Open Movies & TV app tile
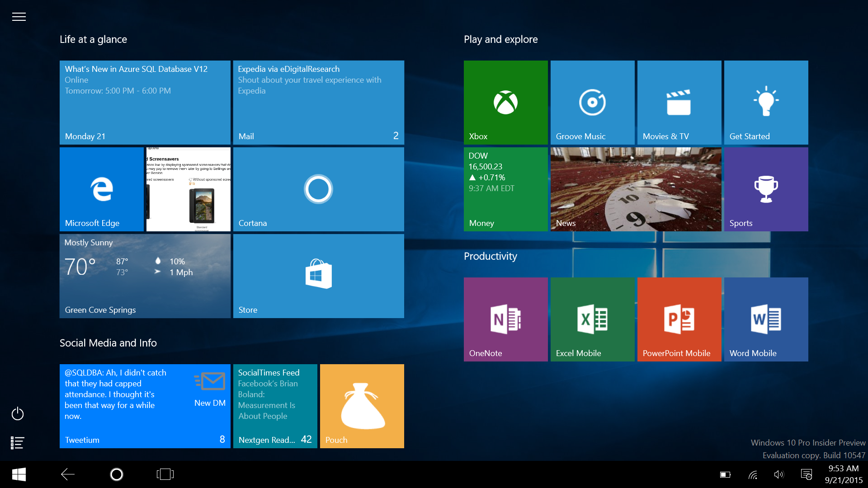 click(679, 103)
